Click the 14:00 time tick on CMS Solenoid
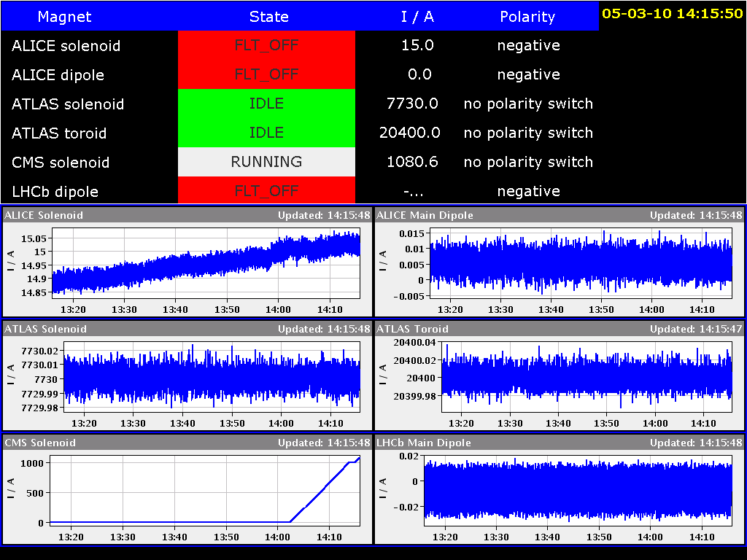This screenshot has height=560, width=747. 277,537
